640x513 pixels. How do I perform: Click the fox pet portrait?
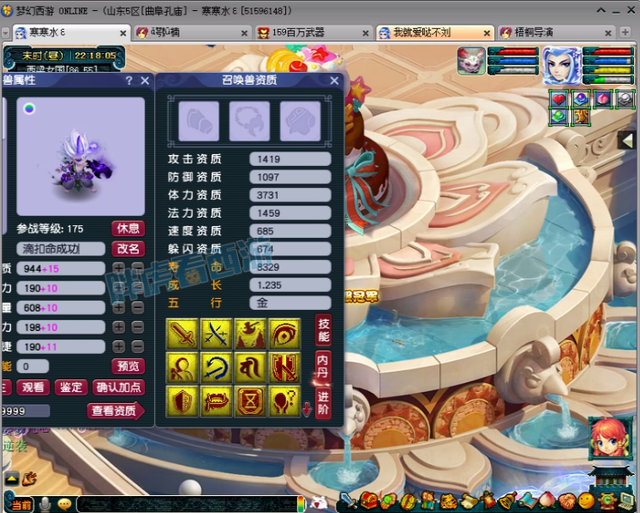471,61
